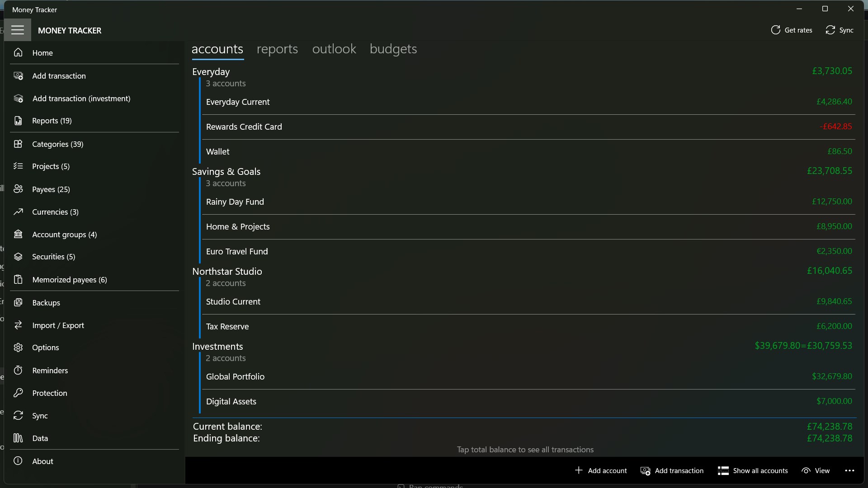This screenshot has height=488, width=868.
Task: Open Backups icon in sidebar
Action: [18, 303]
